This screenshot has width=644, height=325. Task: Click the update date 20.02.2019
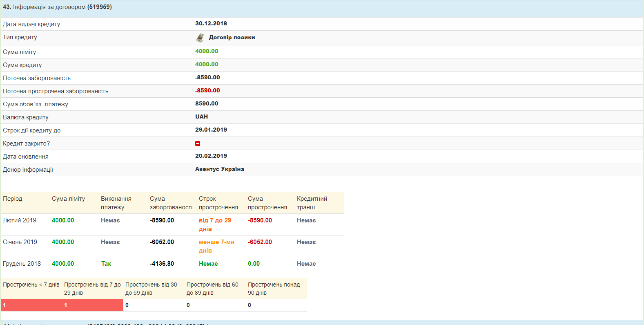tap(211, 156)
